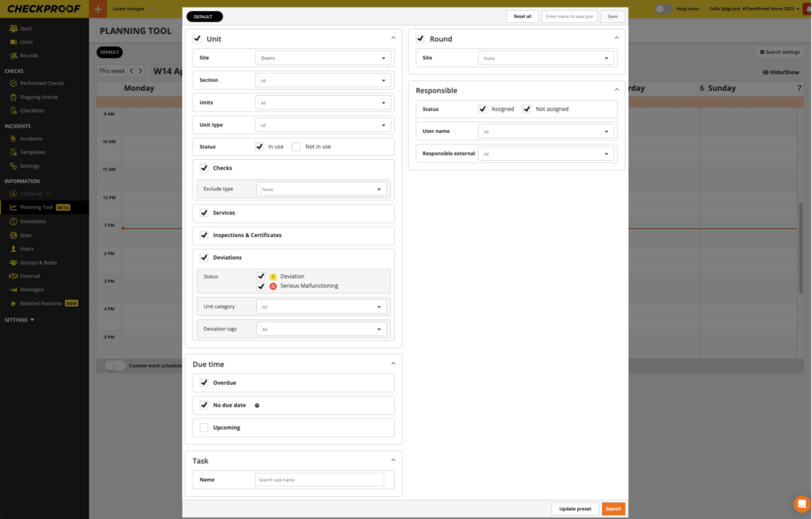Click the Search task name field
812x519 pixels.
pos(319,480)
